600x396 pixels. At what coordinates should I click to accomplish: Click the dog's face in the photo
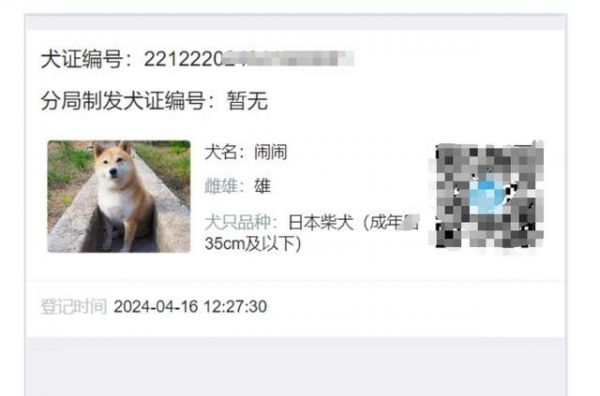(x=113, y=165)
